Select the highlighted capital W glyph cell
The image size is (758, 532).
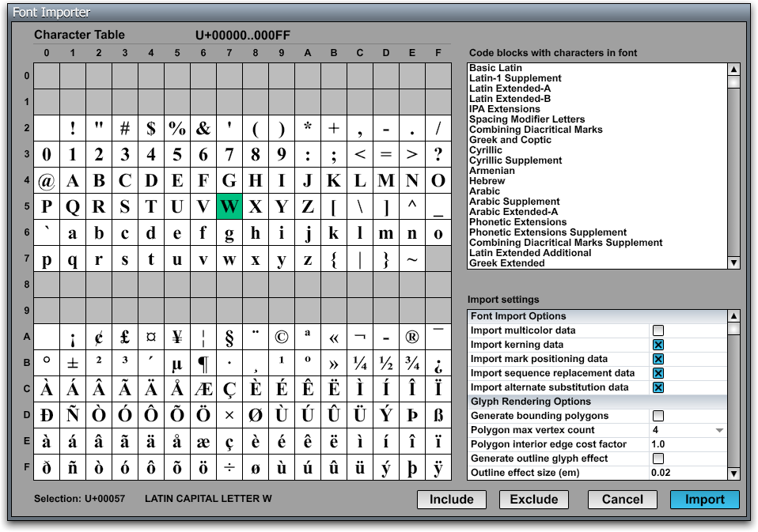[229, 206]
